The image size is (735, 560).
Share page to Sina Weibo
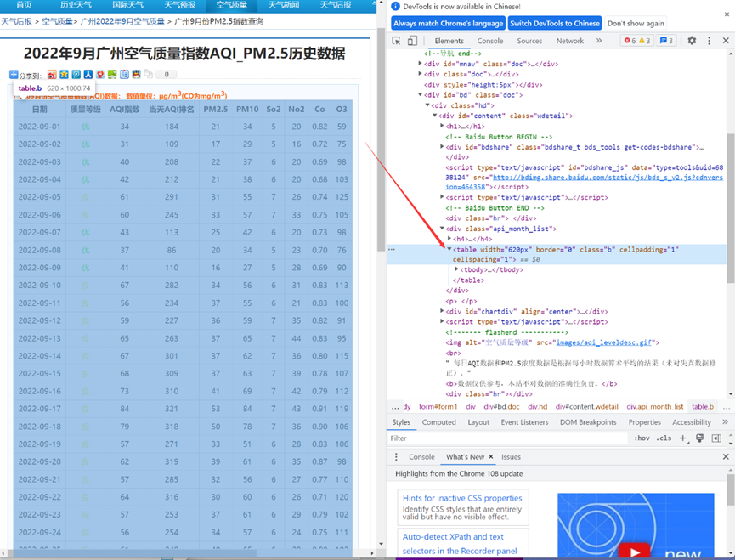click(x=52, y=74)
